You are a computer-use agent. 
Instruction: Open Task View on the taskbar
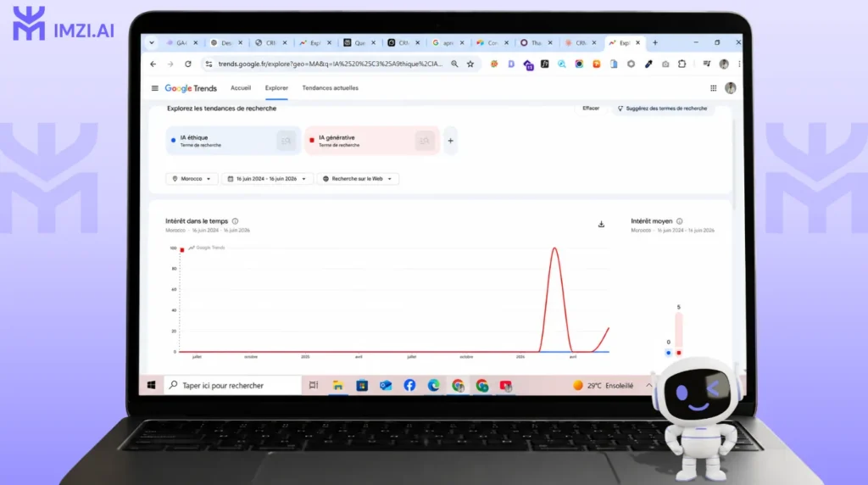click(314, 385)
